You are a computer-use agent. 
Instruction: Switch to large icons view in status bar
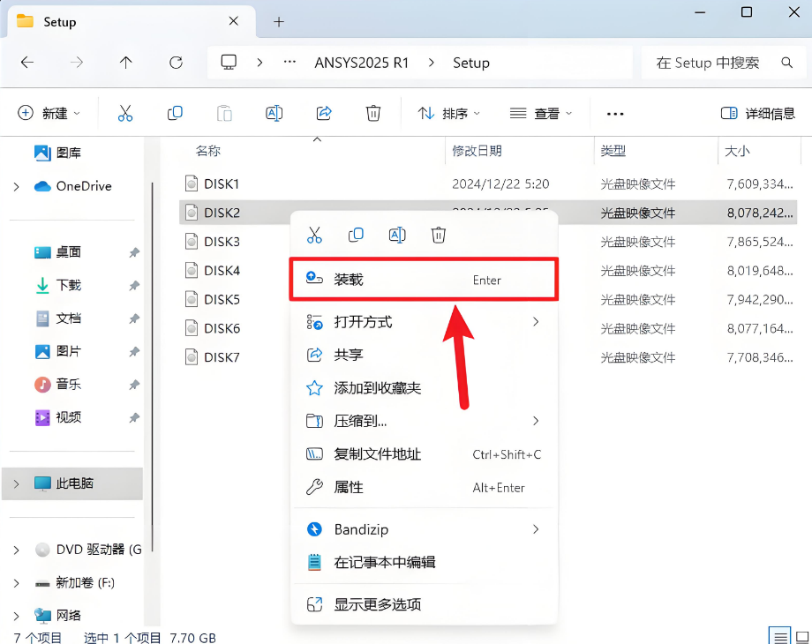tap(801, 637)
